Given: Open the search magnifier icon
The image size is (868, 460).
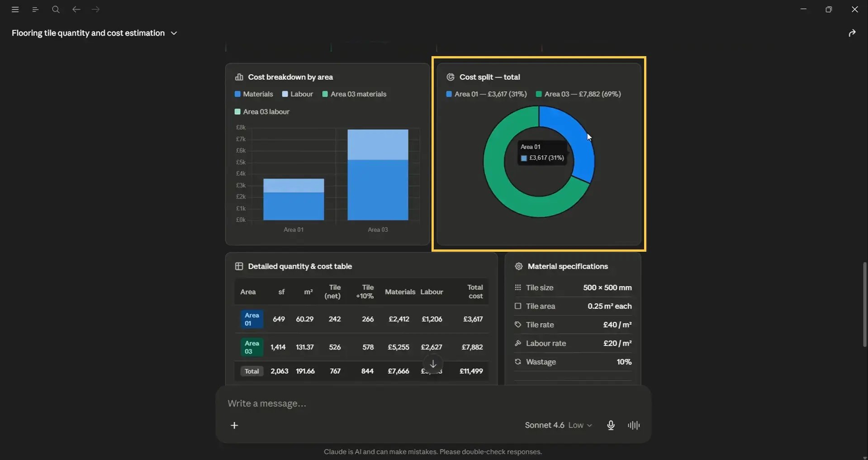Looking at the screenshot, I should [56, 9].
